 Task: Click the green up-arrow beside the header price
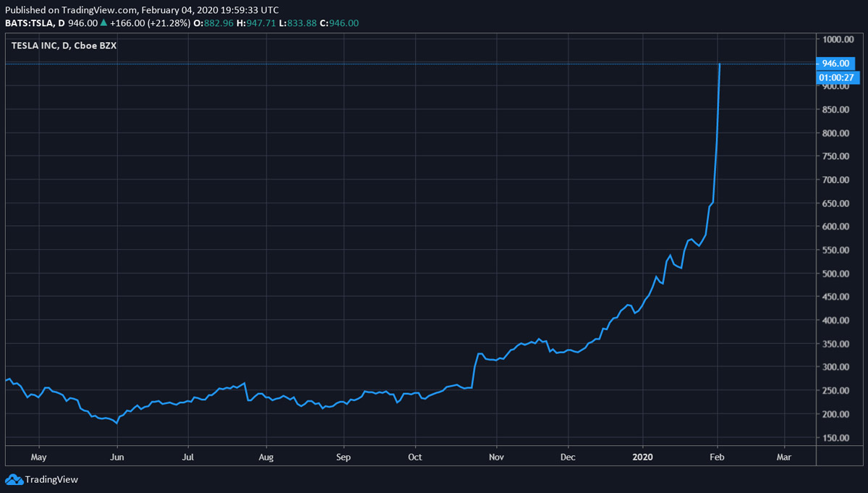103,23
